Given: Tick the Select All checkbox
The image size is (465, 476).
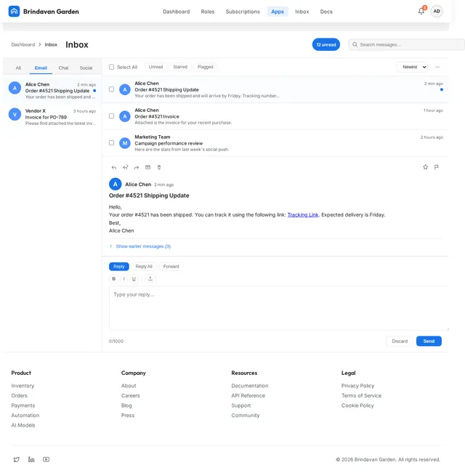Looking at the screenshot, I should click(x=111, y=67).
